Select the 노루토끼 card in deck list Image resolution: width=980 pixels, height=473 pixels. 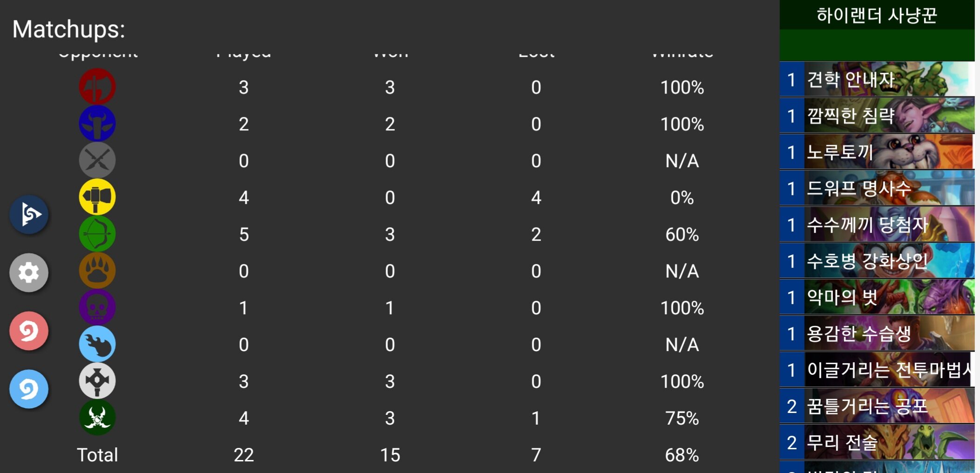coord(877,152)
